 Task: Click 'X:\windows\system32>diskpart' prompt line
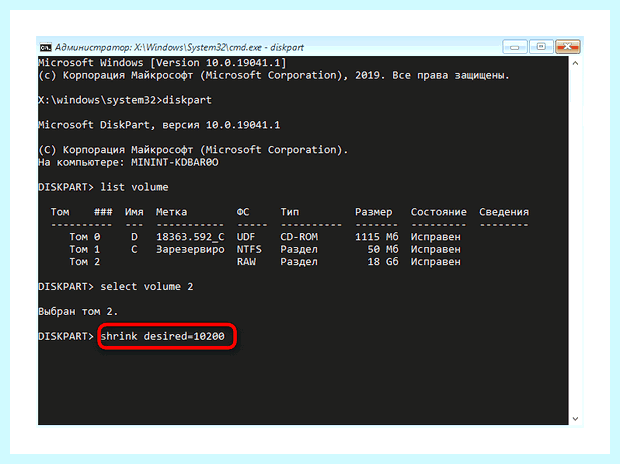(125, 100)
